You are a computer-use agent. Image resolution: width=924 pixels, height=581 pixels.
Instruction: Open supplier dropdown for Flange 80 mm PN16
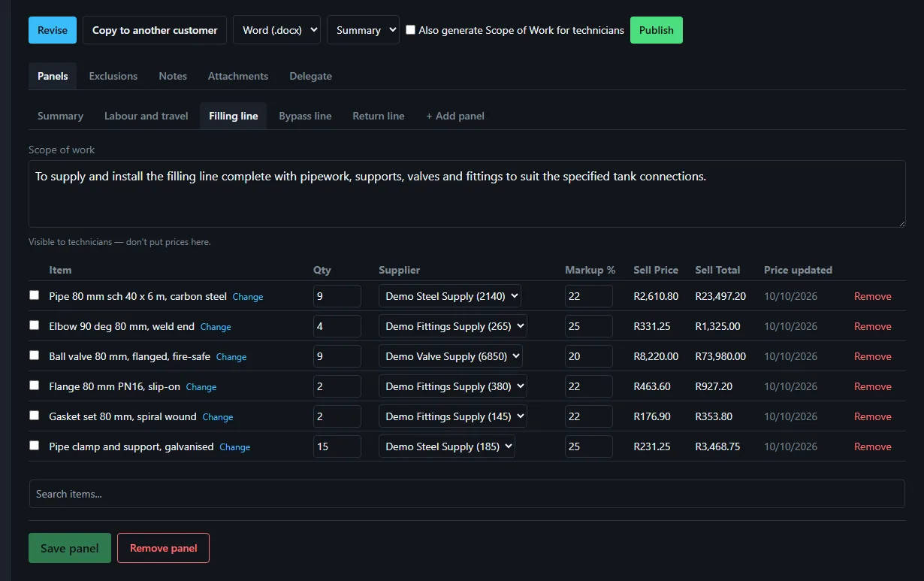(x=453, y=386)
